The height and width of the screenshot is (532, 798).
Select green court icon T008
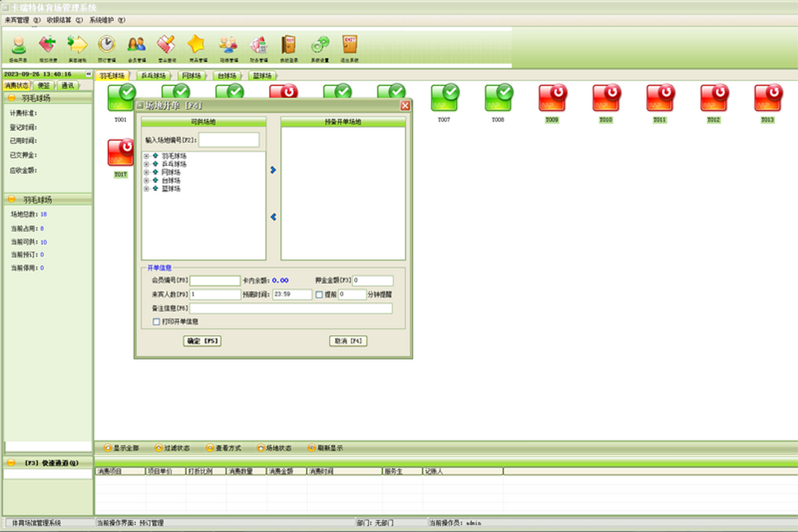(498, 98)
